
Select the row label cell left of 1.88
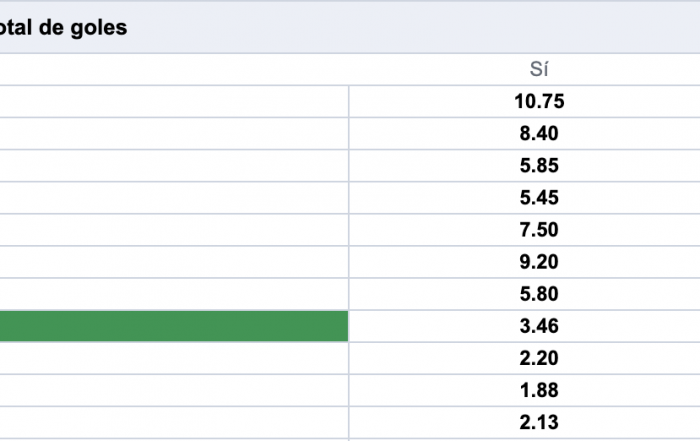pos(174,389)
